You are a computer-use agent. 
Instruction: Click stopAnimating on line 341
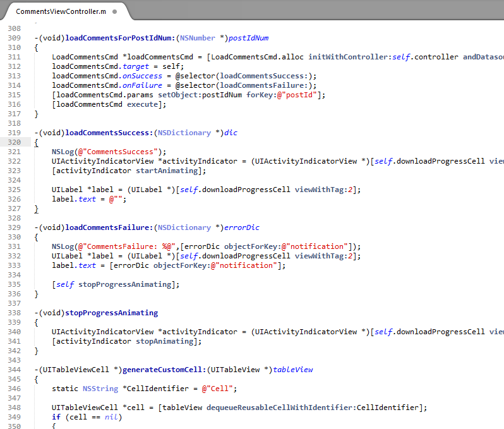point(165,341)
